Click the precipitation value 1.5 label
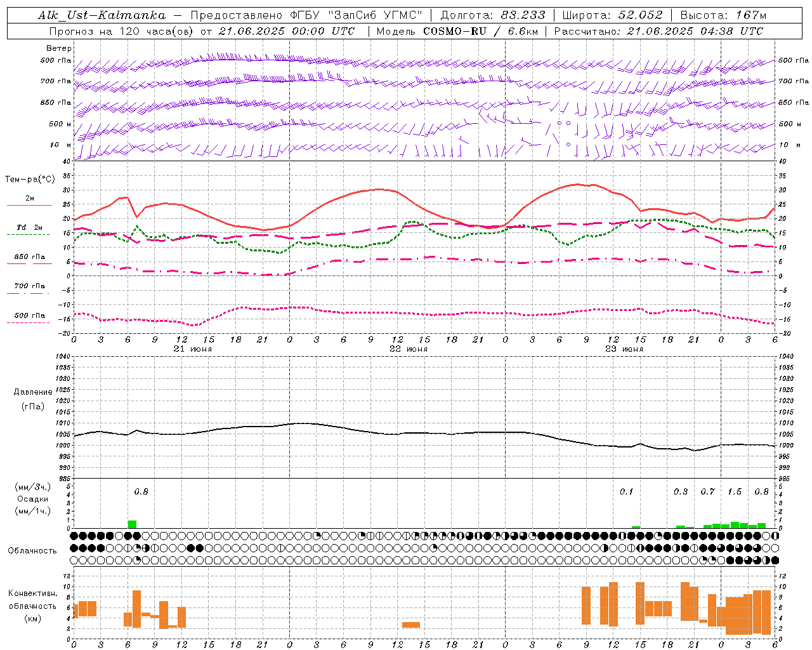 (x=735, y=492)
